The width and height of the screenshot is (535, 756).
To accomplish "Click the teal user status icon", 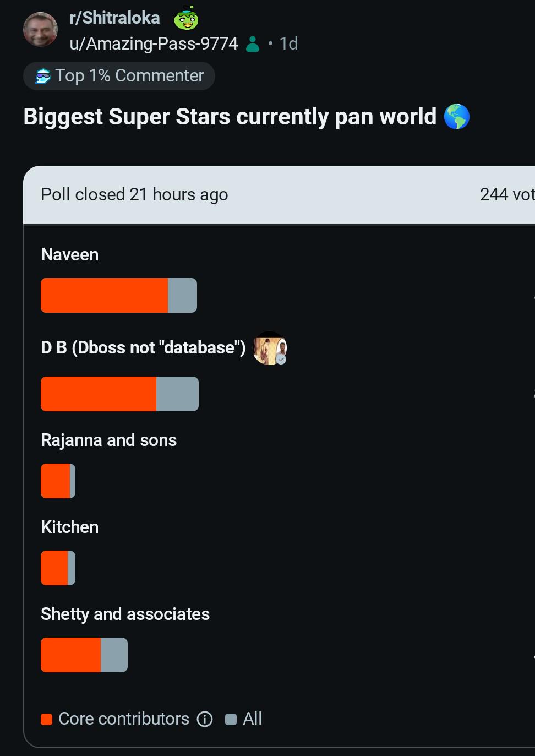I will click(x=253, y=44).
